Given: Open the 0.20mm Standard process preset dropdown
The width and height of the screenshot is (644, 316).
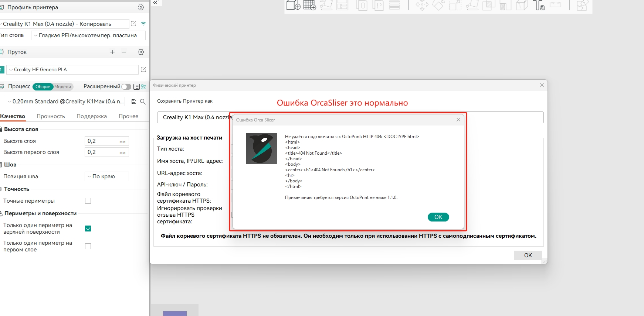Looking at the screenshot, I should tap(65, 102).
